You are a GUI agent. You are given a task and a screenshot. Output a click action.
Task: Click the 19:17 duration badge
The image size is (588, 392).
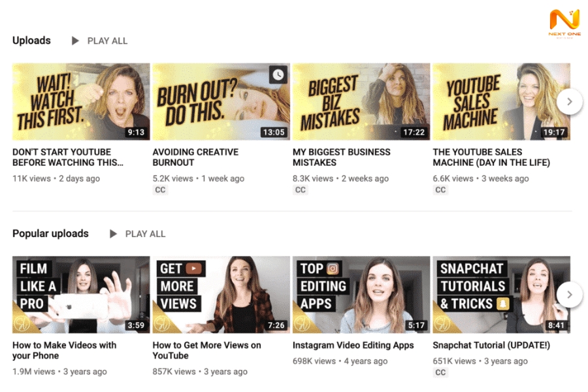coord(554,132)
